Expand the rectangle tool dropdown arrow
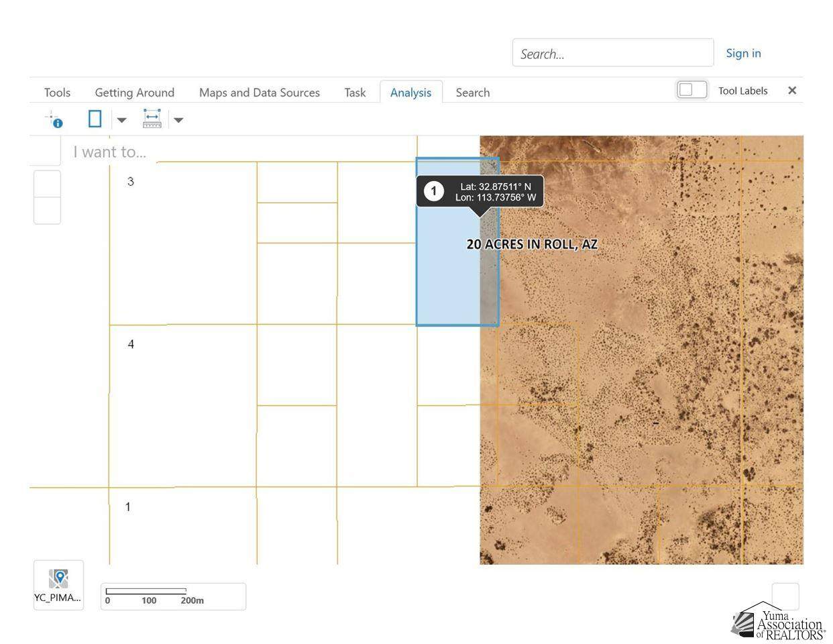This screenshot has width=833, height=644. (121, 120)
